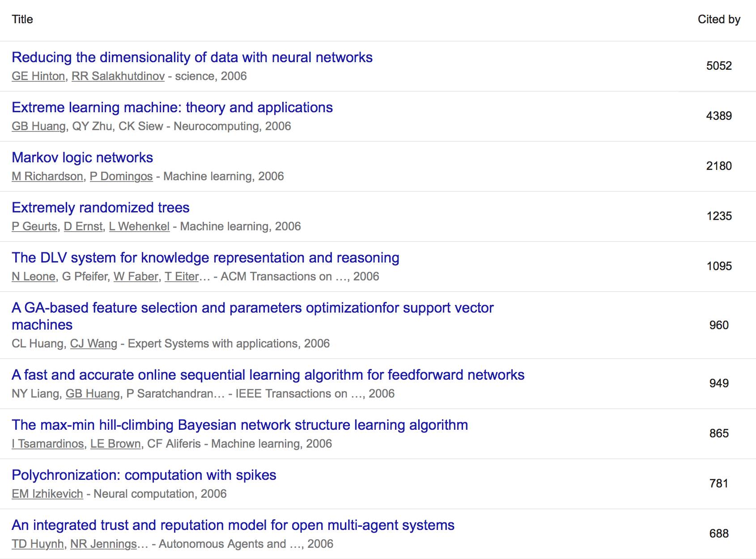Visit EM Izhikevich author page

[x=47, y=494]
